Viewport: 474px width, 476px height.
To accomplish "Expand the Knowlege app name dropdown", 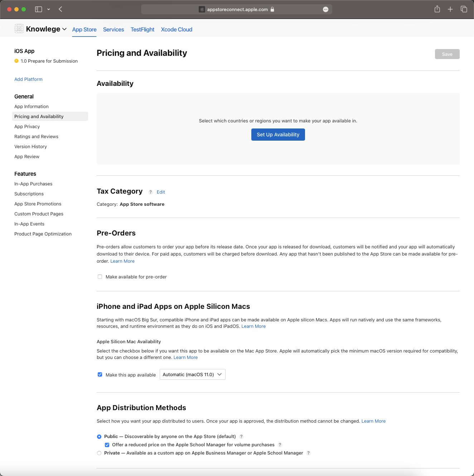I will pyautogui.click(x=46, y=29).
